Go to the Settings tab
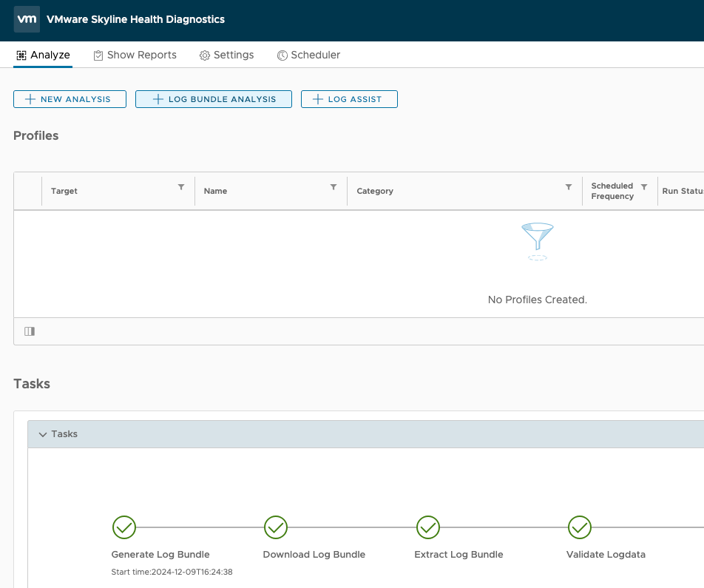Screen dimensions: 704x588 [x=227, y=55]
